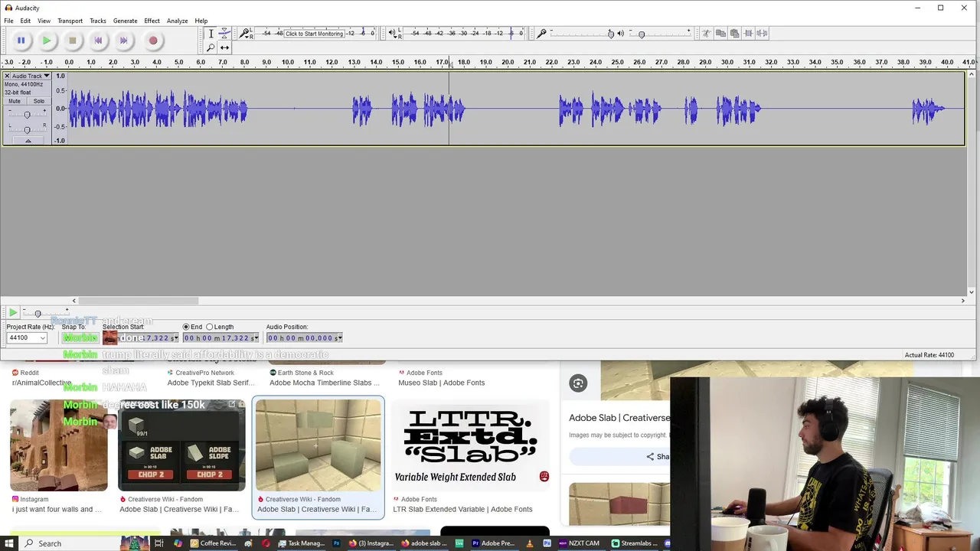Open Task Manager from the taskbar
The image size is (980, 551).
point(302,543)
